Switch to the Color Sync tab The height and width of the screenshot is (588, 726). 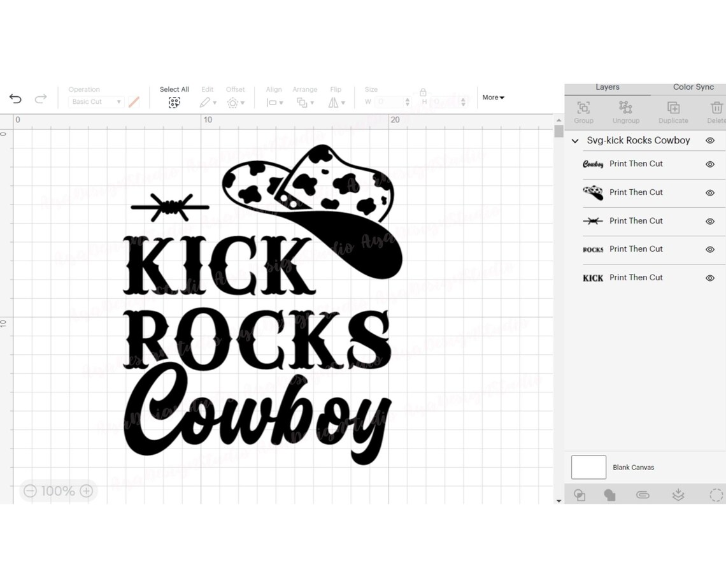pyautogui.click(x=693, y=87)
